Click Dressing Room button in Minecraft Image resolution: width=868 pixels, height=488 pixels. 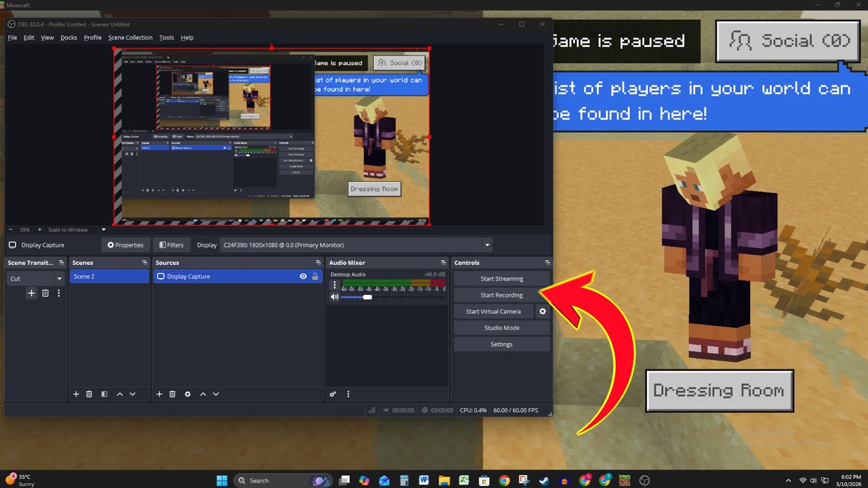click(x=719, y=390)
